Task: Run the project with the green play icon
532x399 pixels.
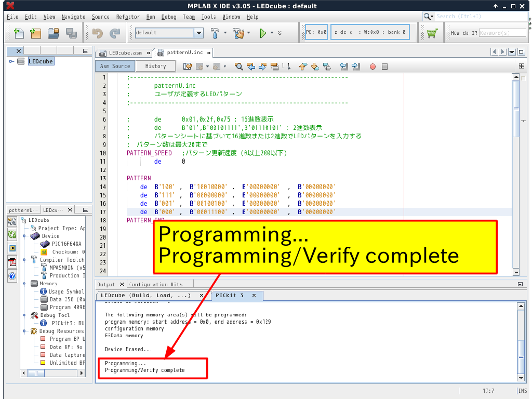Action: click(262, 33)
